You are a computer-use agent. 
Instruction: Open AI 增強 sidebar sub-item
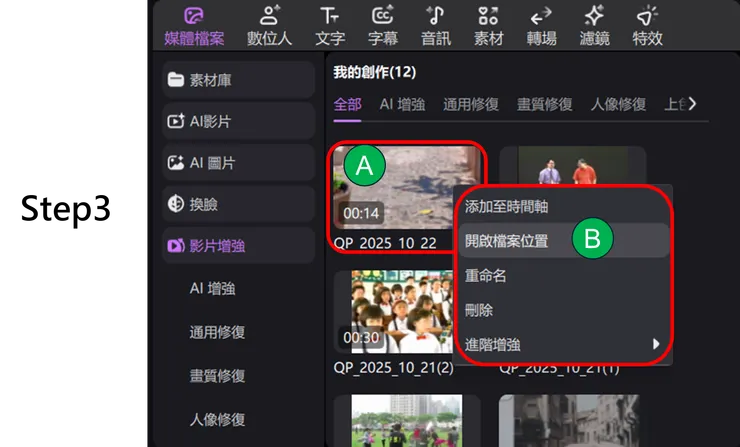point(212,288)
